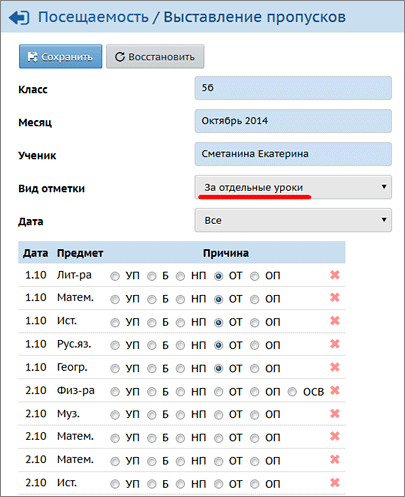Choose ОСВ reason for Физ-ра lesson
The image size is (405, 497).
(x=292, y=392)
